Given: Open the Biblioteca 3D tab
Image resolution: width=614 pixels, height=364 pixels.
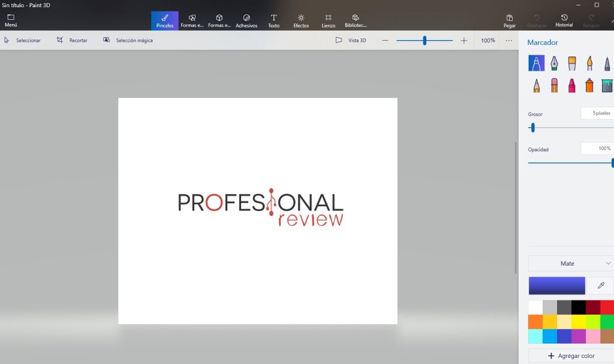Looking at the screenshot, I should 356,21.
